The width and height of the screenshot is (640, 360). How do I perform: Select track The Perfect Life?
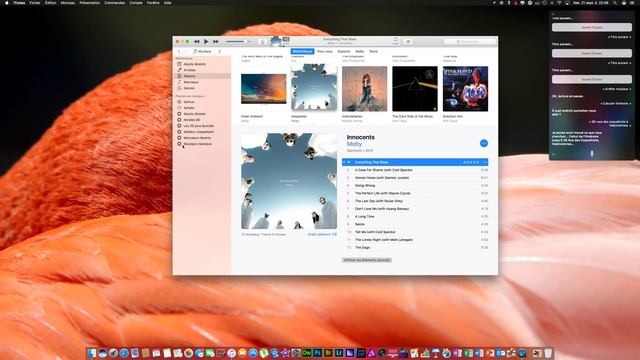[415, 193]
